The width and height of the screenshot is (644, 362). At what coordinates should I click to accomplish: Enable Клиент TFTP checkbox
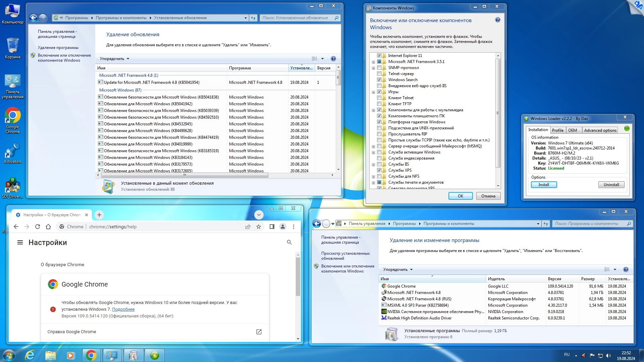(x=379, y=104)
